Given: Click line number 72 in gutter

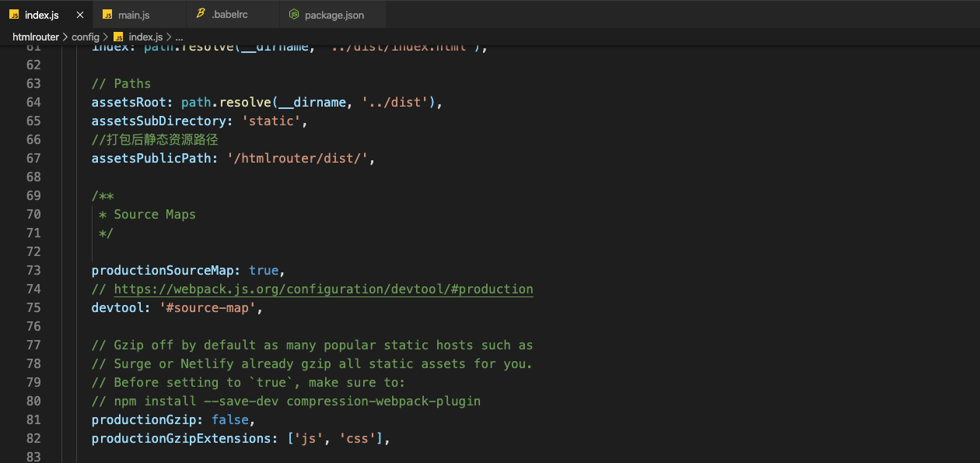Looking at the screenshot, I should [x=33, y=251].
